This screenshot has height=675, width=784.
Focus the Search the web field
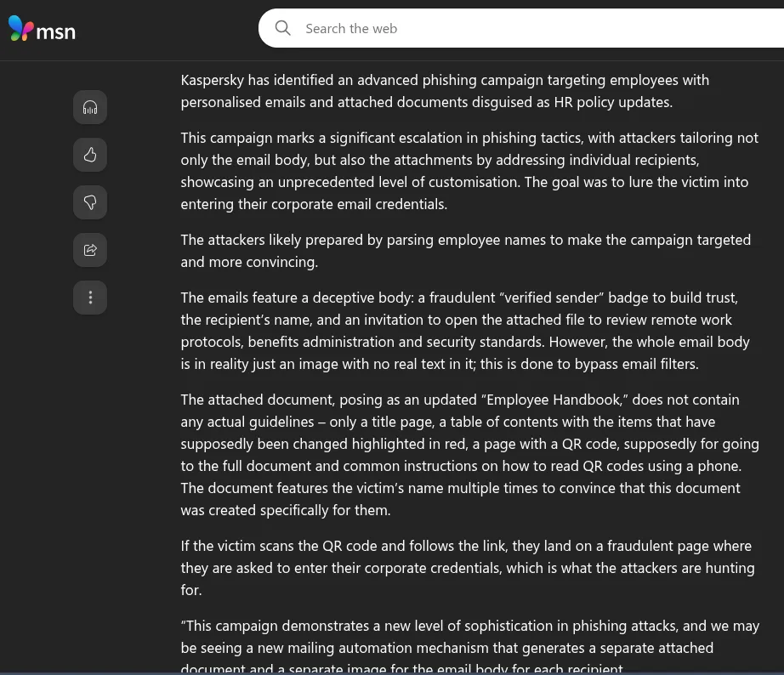pos(510,29)
